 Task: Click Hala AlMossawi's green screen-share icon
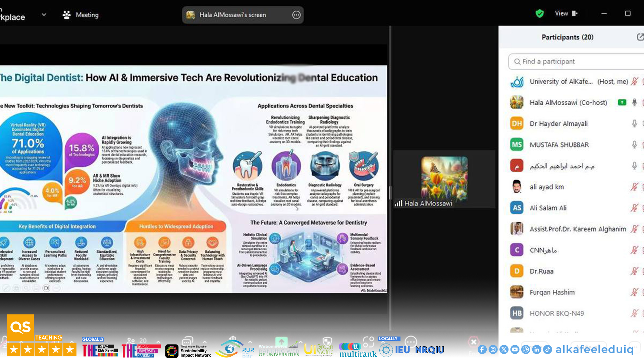(622, 103)
